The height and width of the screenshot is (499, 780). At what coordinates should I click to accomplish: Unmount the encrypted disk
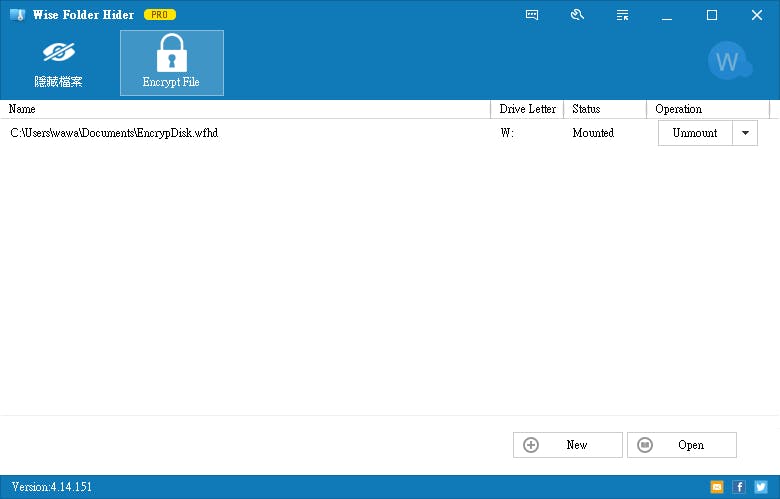[695, 133]
